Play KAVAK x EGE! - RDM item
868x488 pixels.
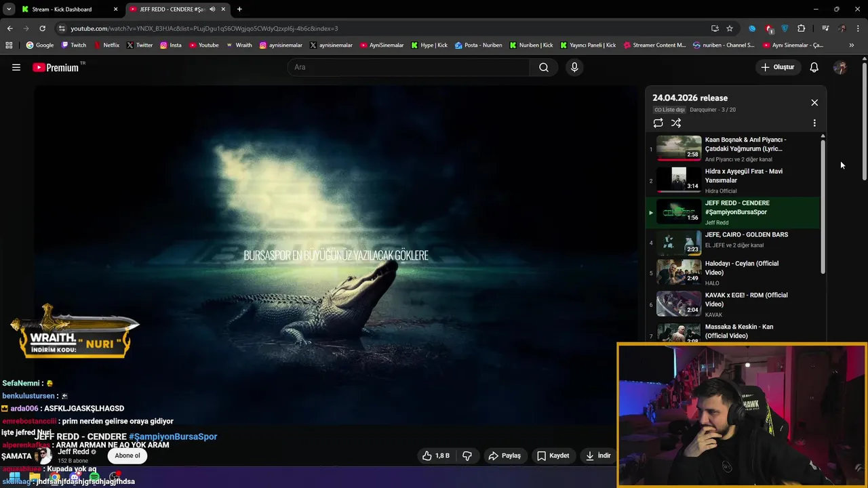click(734, 304)
